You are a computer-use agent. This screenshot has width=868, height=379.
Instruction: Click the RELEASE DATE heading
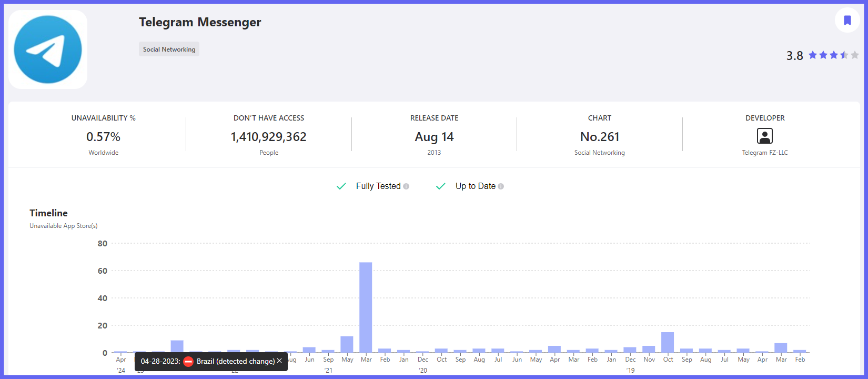(435, 118)
